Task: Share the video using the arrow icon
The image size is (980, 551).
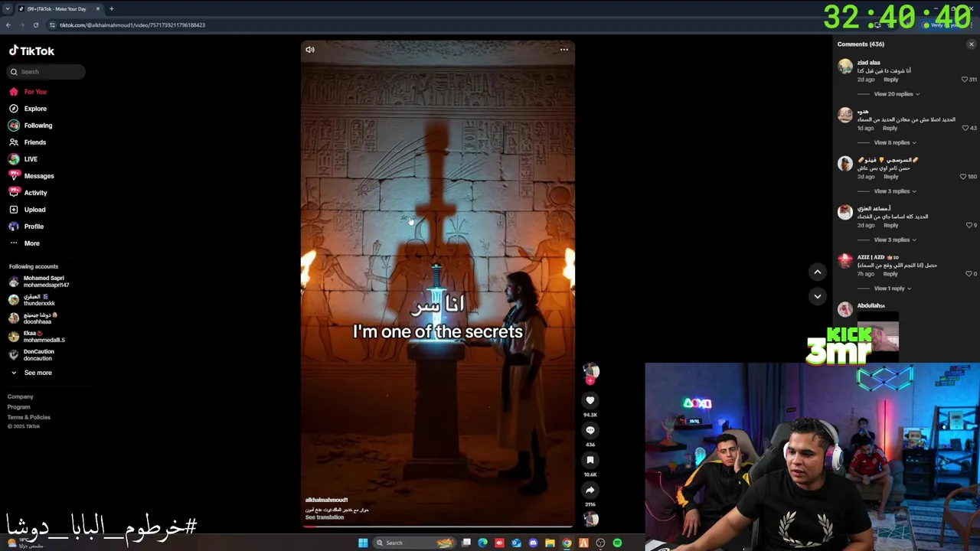Action: 590,490
